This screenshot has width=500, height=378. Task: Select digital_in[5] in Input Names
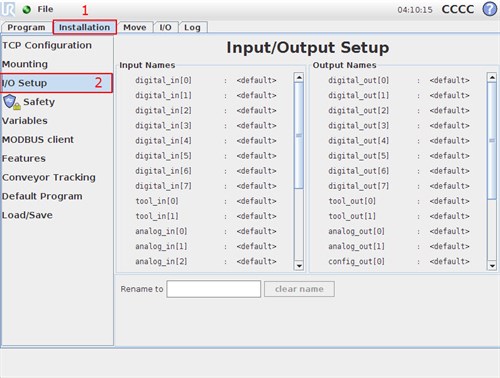point(163,156)
